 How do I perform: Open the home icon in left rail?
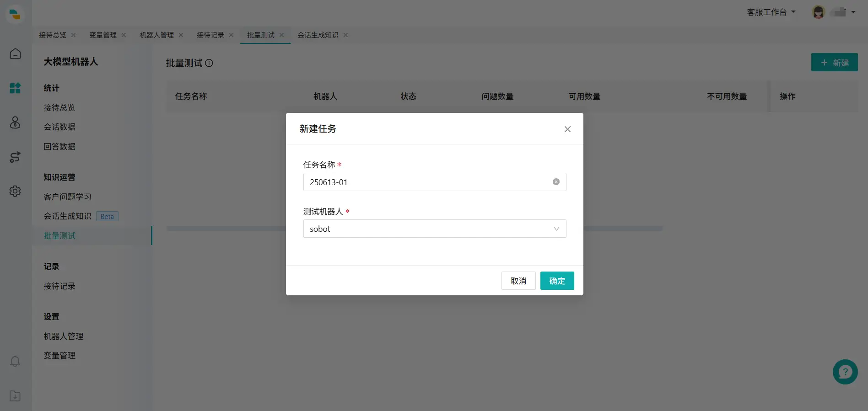[x=15, y=54]
